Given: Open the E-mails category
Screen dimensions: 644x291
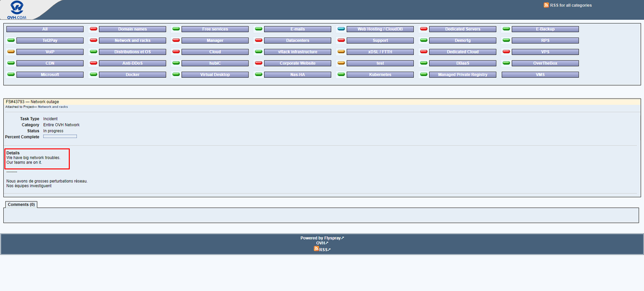Looking at the screenshot, I should tap(298, 29).
